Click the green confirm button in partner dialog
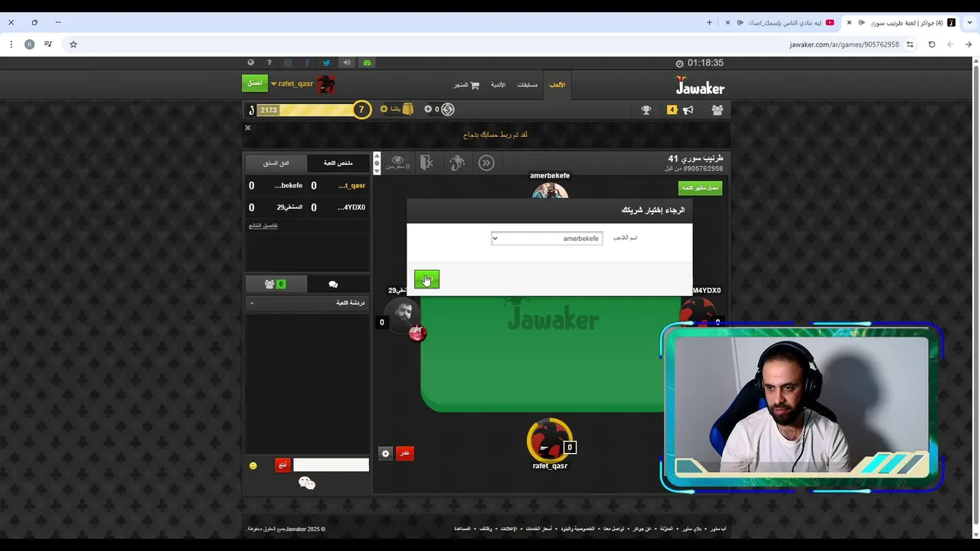The image size is (980, 551). [426, 279]
